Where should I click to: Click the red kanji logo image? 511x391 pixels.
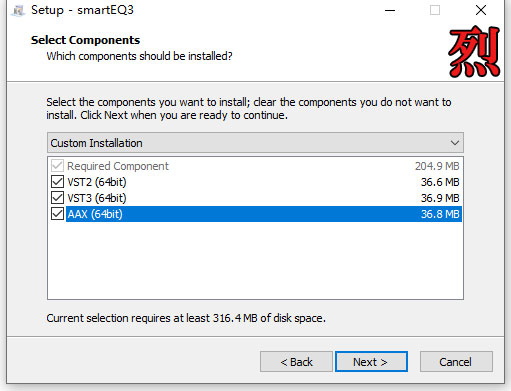point(474,52)
